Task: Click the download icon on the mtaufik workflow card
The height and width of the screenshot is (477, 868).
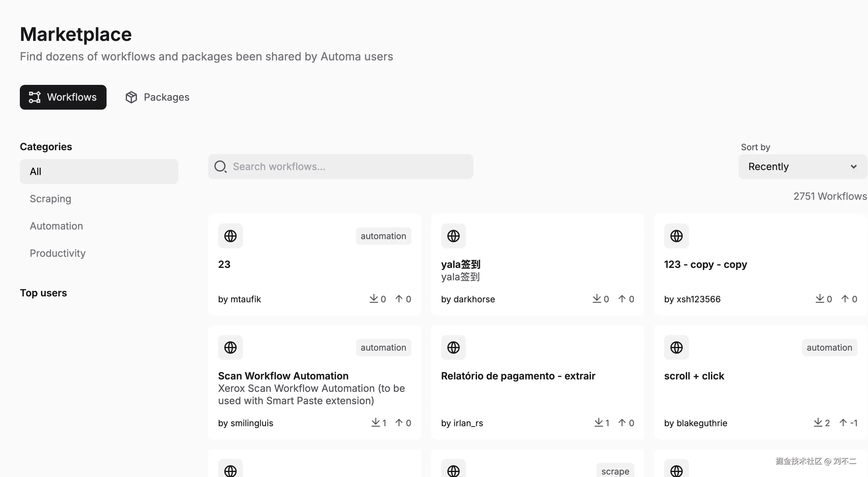Action: coord(373,299)
